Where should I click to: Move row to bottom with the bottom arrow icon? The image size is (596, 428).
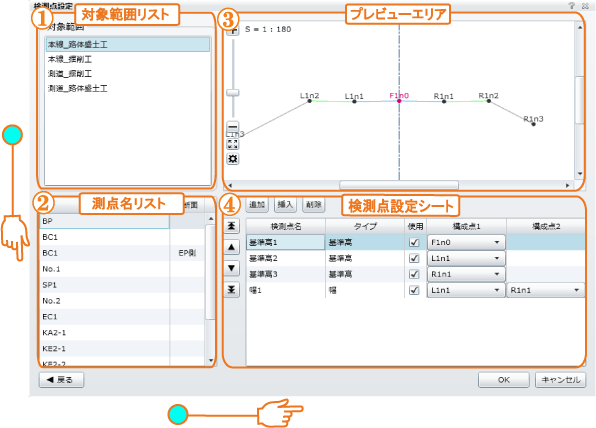click(x=231, y=290)
